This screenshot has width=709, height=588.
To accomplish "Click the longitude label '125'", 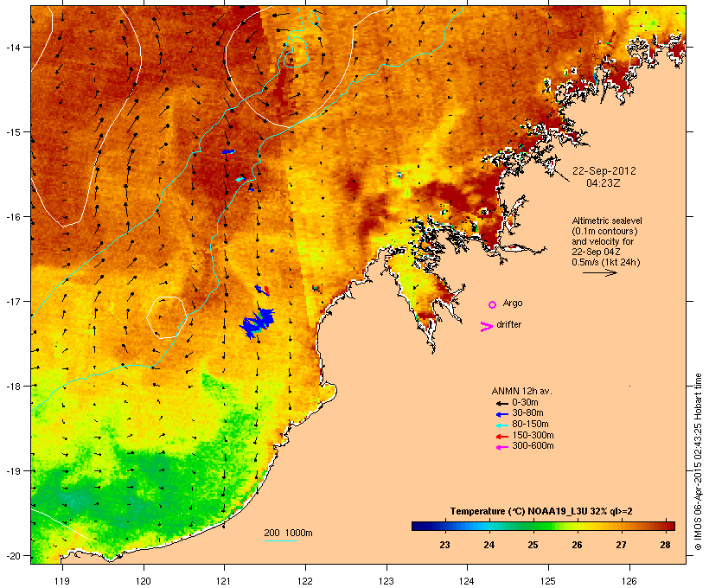I will [x=548, y=581].
